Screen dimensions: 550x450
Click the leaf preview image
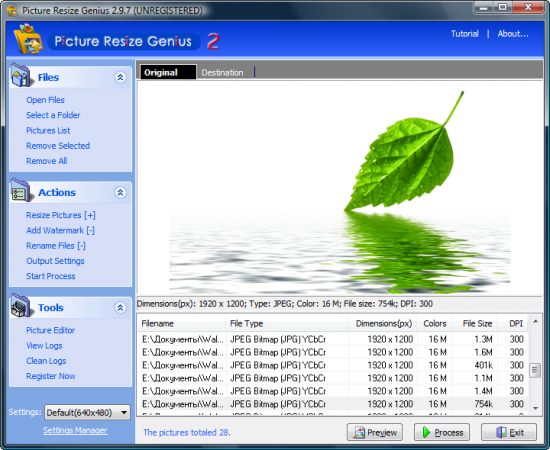pyautogui.click(x=340, y=188)
